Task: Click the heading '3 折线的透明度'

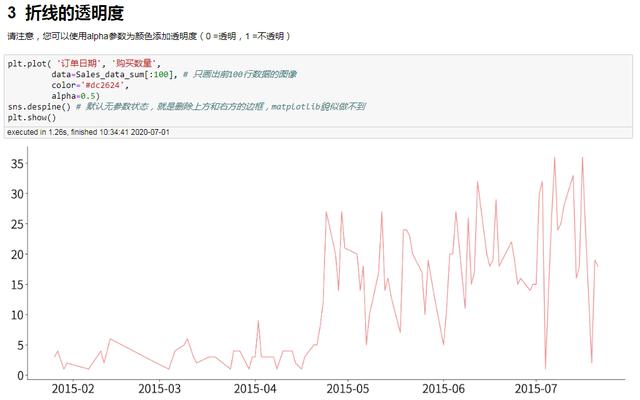Action: [65, 13]
